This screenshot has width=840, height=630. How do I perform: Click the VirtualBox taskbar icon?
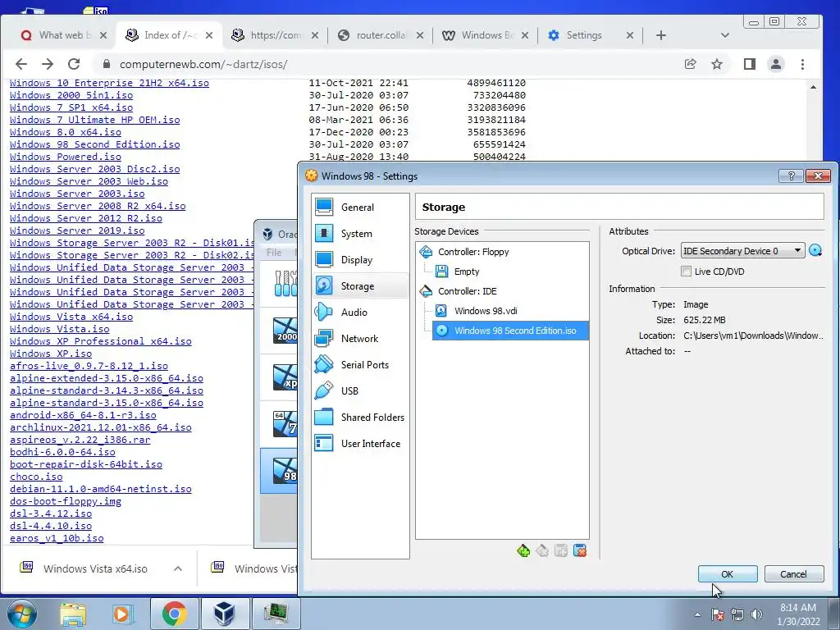[224, 614]
